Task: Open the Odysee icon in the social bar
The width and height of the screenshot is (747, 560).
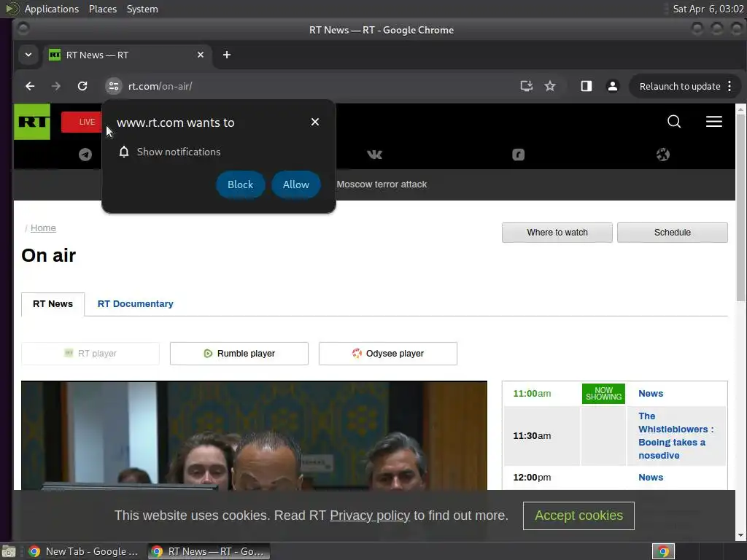Action: [662, 155]
